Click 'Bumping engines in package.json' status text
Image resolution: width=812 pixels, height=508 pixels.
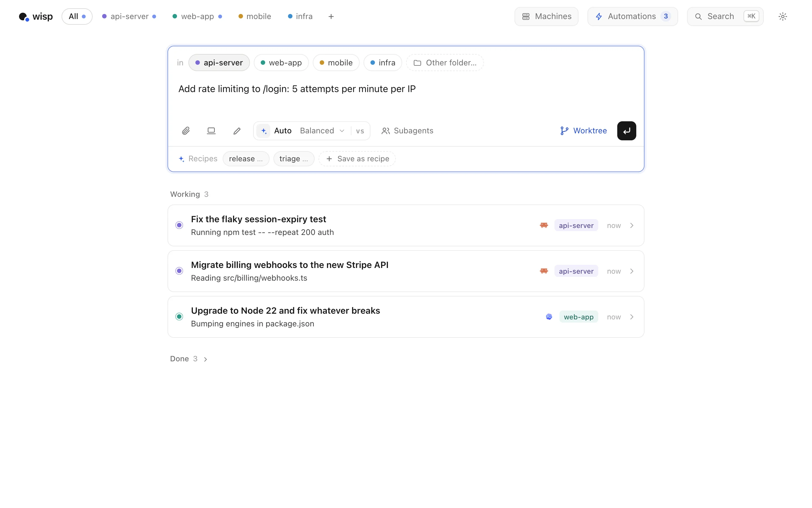point(252,324)
